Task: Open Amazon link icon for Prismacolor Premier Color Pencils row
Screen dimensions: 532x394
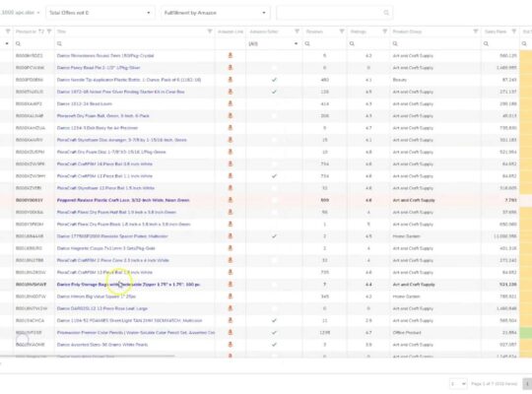Action: pyautogui.click(x=231, y=332)
